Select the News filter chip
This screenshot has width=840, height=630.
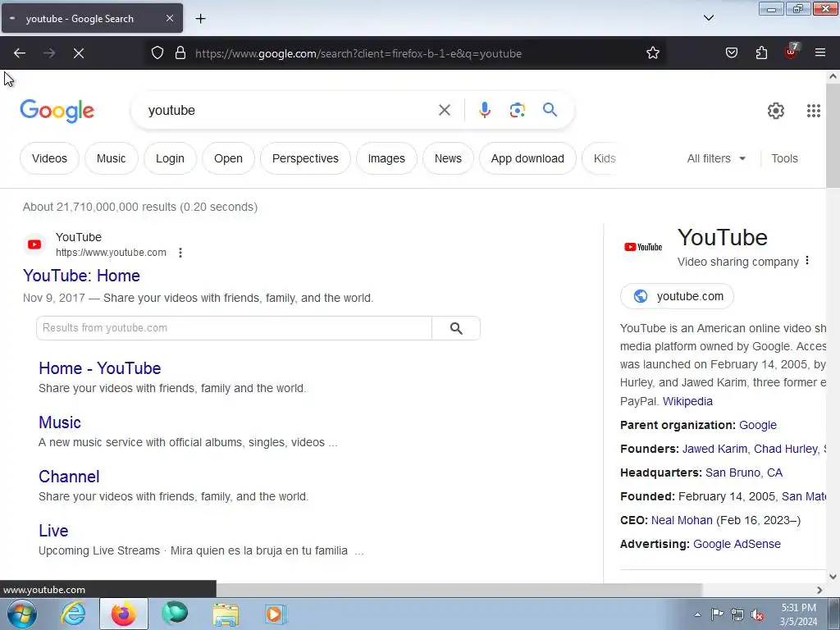(x=448, y=158)
